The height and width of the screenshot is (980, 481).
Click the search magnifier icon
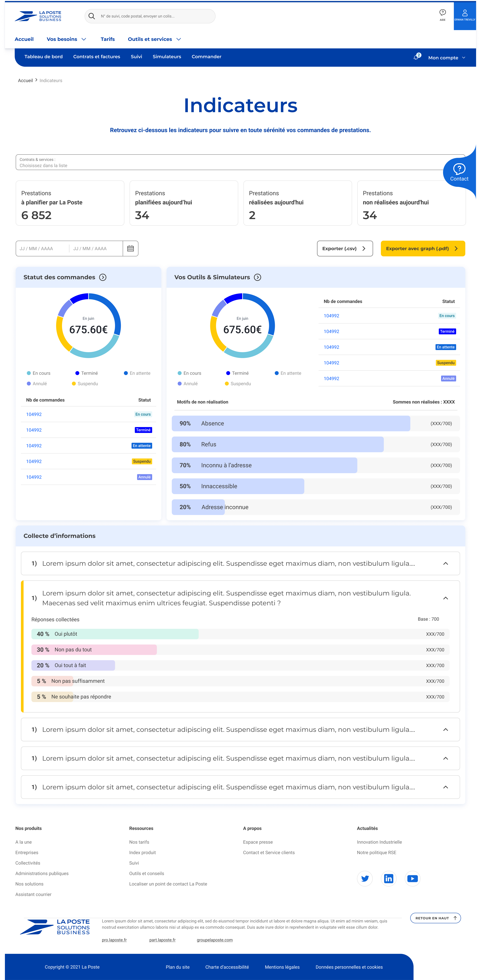(x=92, y=16)
